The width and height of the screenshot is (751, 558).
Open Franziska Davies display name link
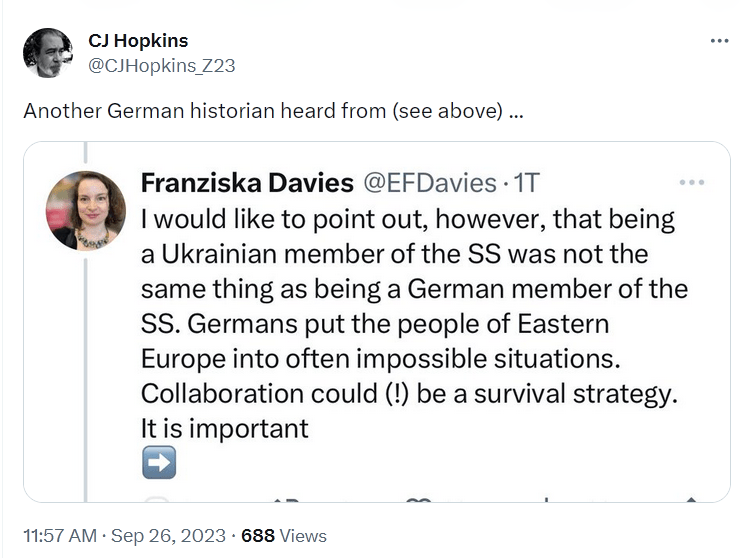coord(246,183)
